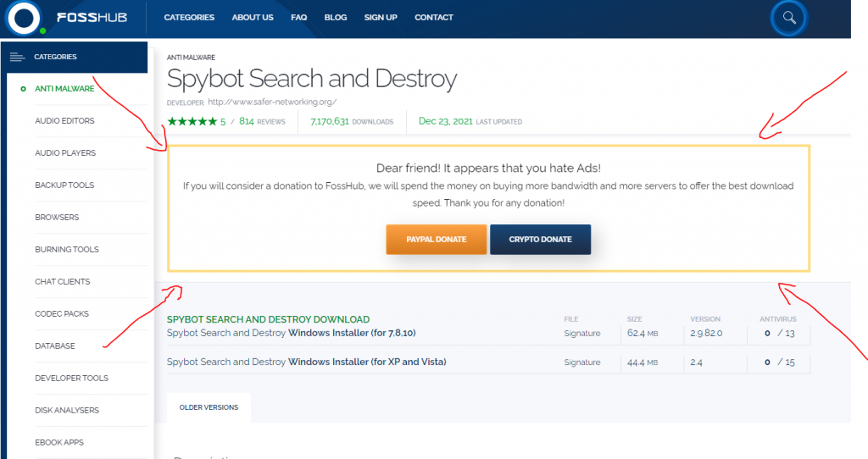This screenshot has width=868, height=459.
Task: Select DATABASE category
Action: [55, 346]
